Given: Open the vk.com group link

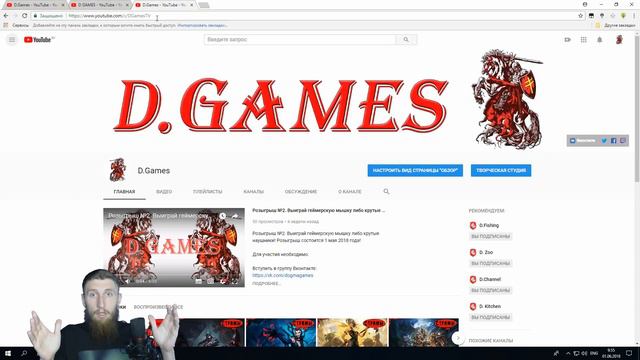Looking at the screenshot, I should coord(282,276).
